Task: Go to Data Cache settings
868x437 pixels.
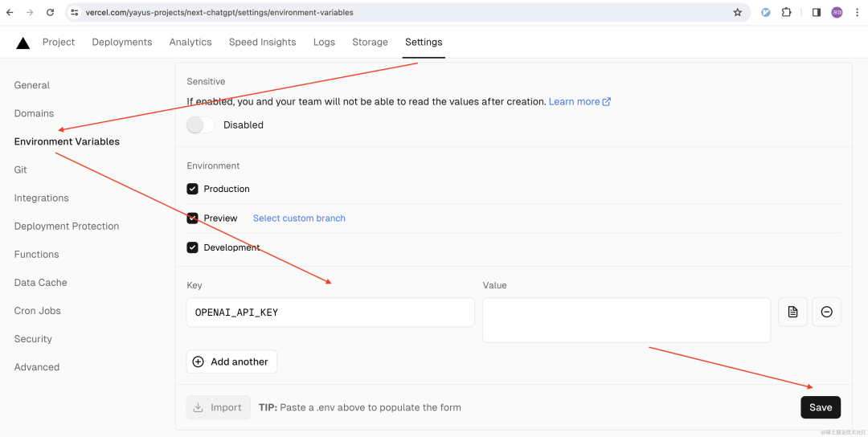Action: (x=40, y=283)
